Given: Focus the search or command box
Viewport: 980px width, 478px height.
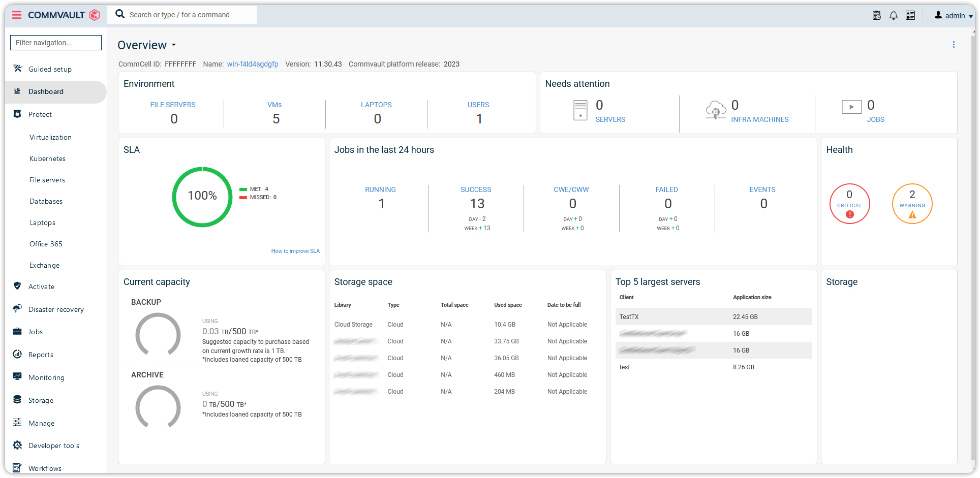Looking at the screenshot, I should coord(182,15).
